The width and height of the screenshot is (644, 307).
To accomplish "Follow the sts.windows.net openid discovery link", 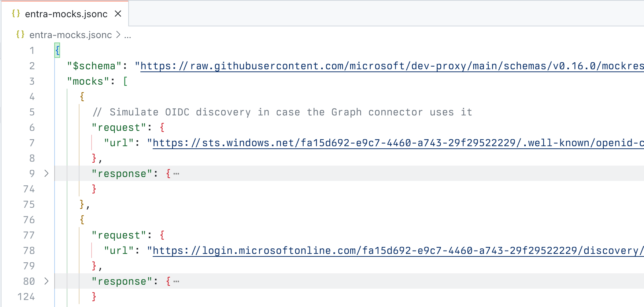I will 293,143.
